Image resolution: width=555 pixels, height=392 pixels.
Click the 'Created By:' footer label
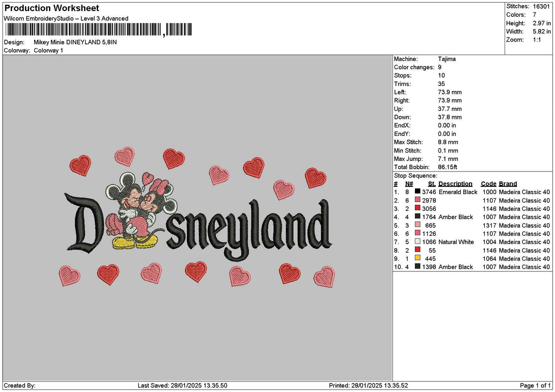(19, 386)
